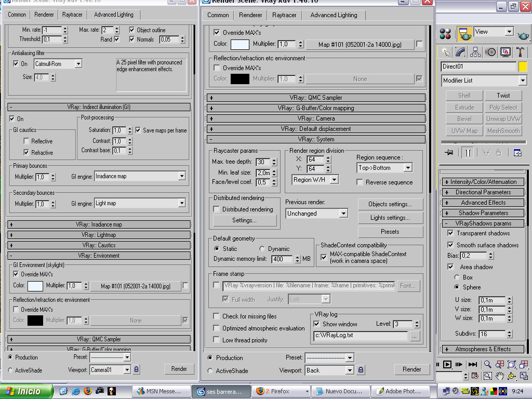Toggle the Pin Stack icon
The image size is (532, 399).
click(448, 153)
